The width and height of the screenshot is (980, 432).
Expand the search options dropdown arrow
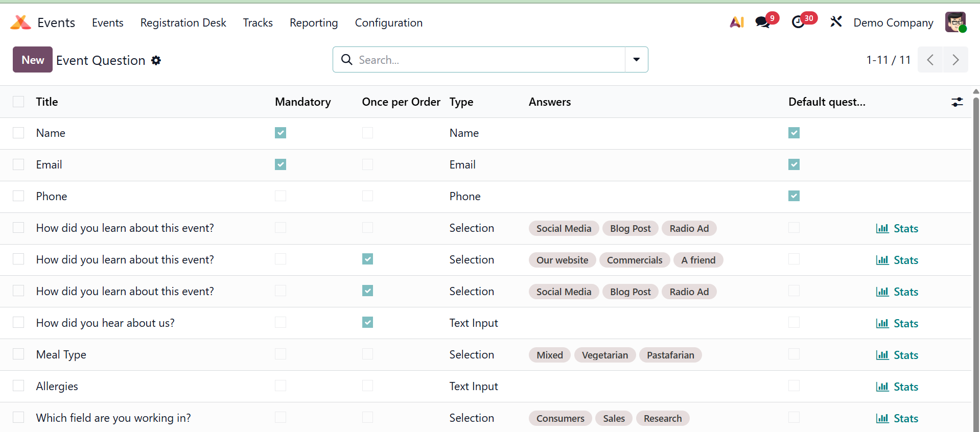pyautogui.click(x=636, y=60)
